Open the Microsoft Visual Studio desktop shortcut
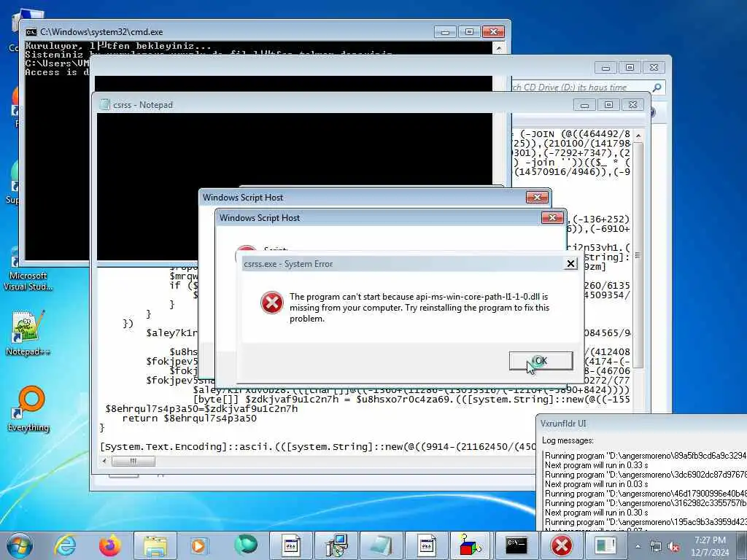 (28, 269)
